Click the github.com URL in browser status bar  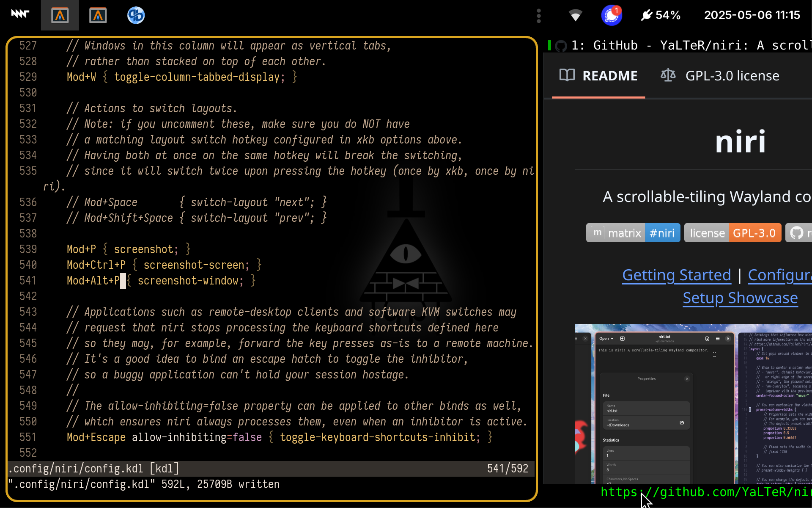point(705,492)
